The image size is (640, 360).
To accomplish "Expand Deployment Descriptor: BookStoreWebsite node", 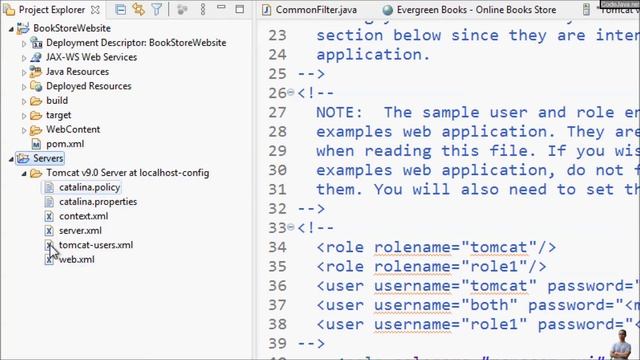I will [x=24, y=43].
